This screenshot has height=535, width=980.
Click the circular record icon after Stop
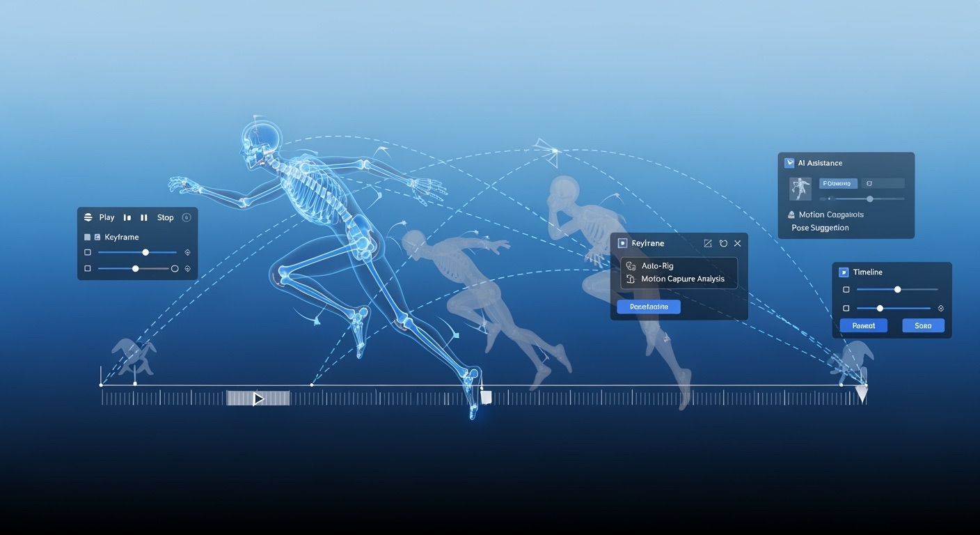pyautogui.click(x=186, y=217)
